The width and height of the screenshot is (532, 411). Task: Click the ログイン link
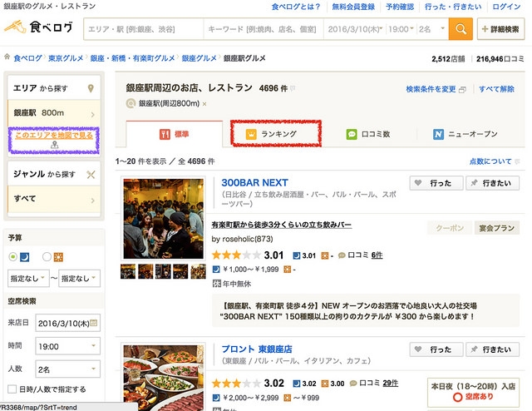506,7
